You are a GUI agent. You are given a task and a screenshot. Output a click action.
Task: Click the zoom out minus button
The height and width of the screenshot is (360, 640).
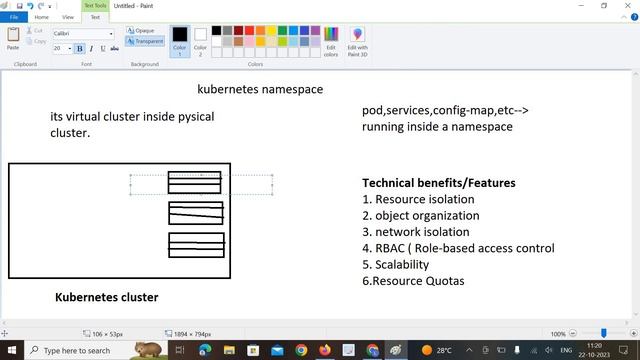pos(573,333)
